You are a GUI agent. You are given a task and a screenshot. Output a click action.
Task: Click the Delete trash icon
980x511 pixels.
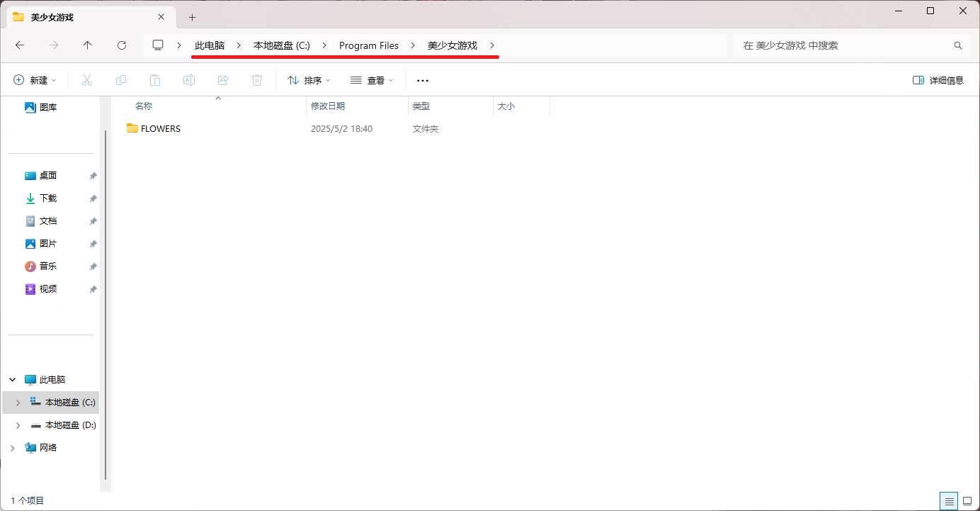pyautogui.click(x=257, y=80)
